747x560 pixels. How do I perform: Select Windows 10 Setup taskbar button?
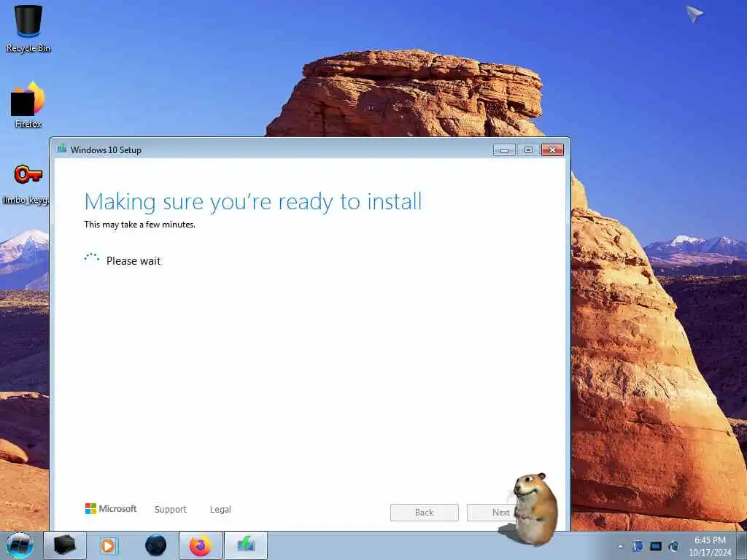point(246,545)
